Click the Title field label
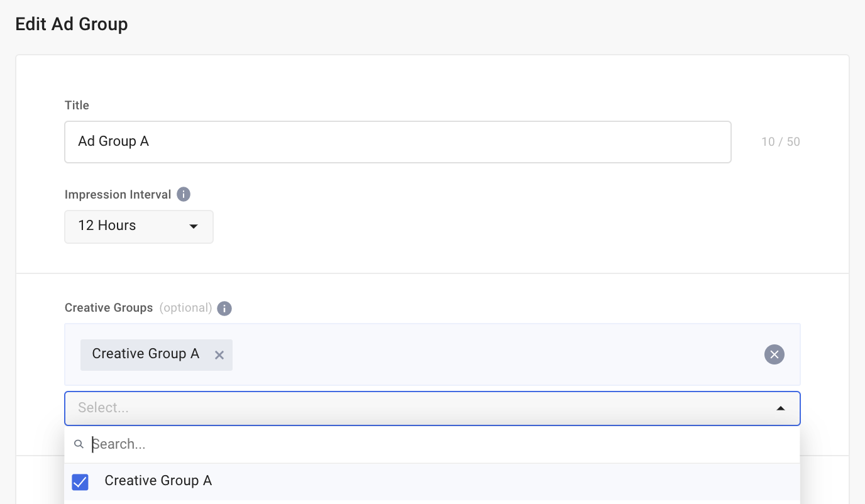865x504 pixels. coord(77,106)
